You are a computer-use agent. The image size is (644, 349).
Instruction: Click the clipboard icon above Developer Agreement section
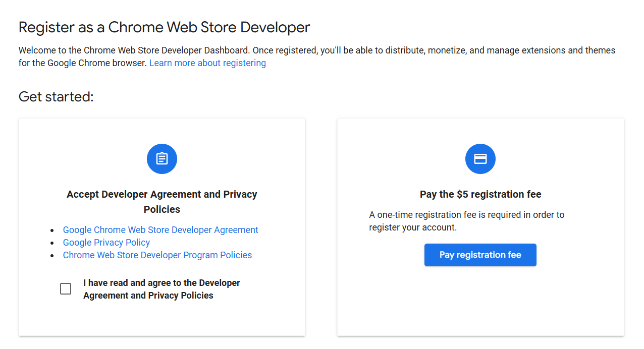coord(162,158)
